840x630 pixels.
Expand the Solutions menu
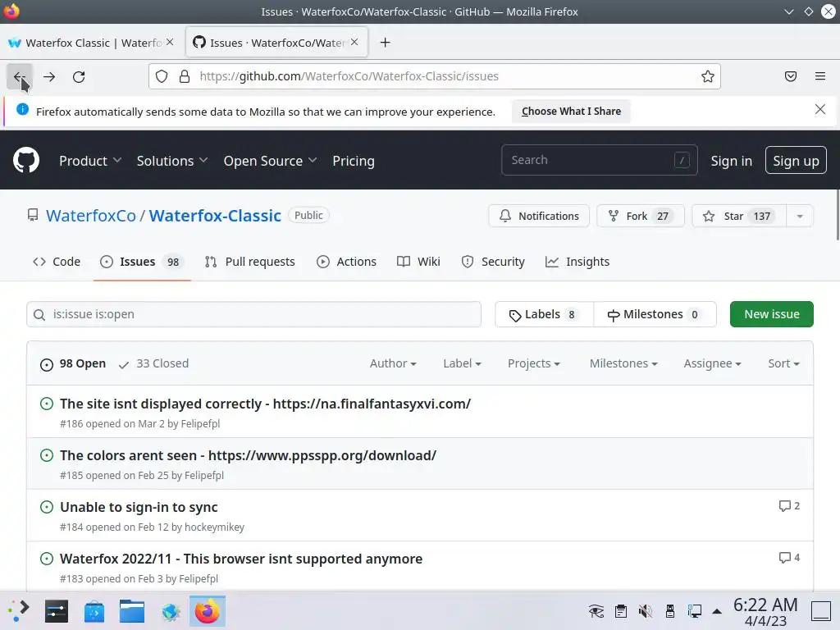click(x=172, y=161)
